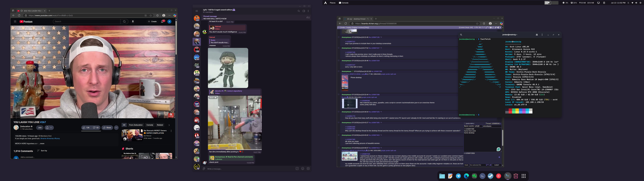Select the Related chip
The height and width of the screenshot is (181, 644).
160,125
